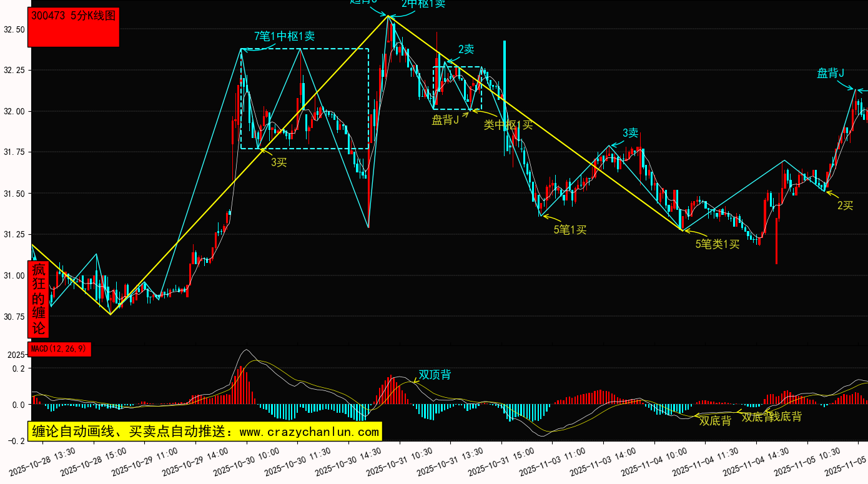The height and width of the screenshot is (484, 868).
Task: Select the 3买 buy point marker
Action: [x=279, y=162]
